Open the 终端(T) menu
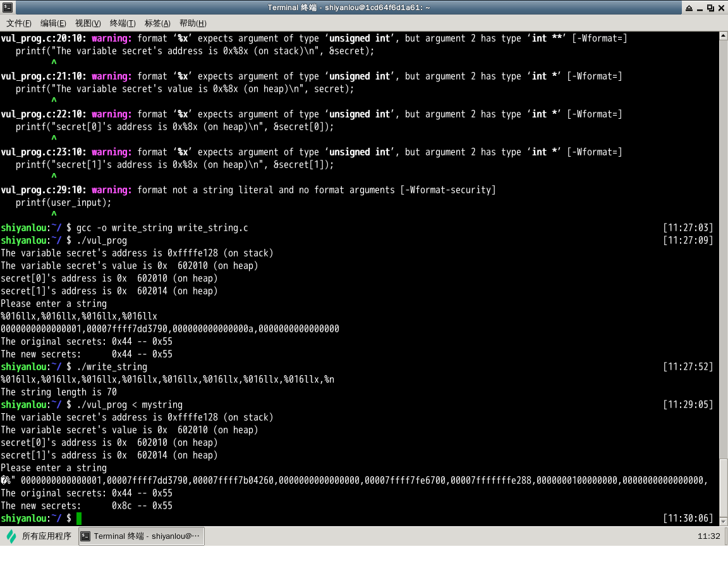 click(123, 23)
